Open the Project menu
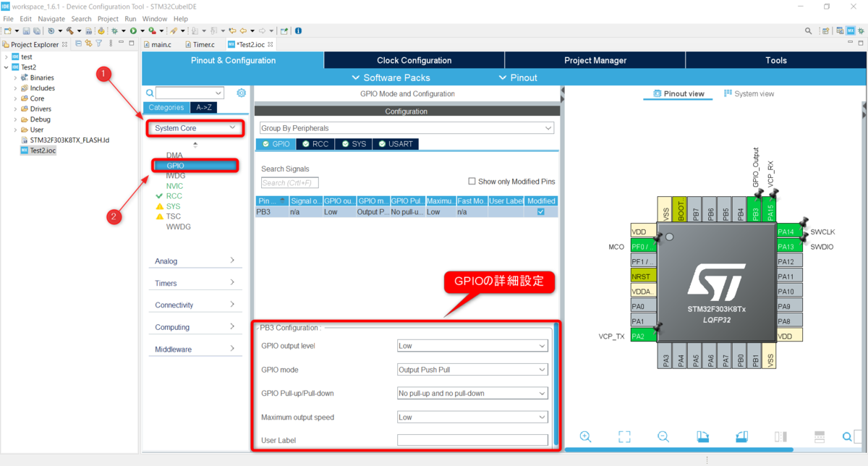Viewport: 868px width, 466px height. click(x=108, y=18)
